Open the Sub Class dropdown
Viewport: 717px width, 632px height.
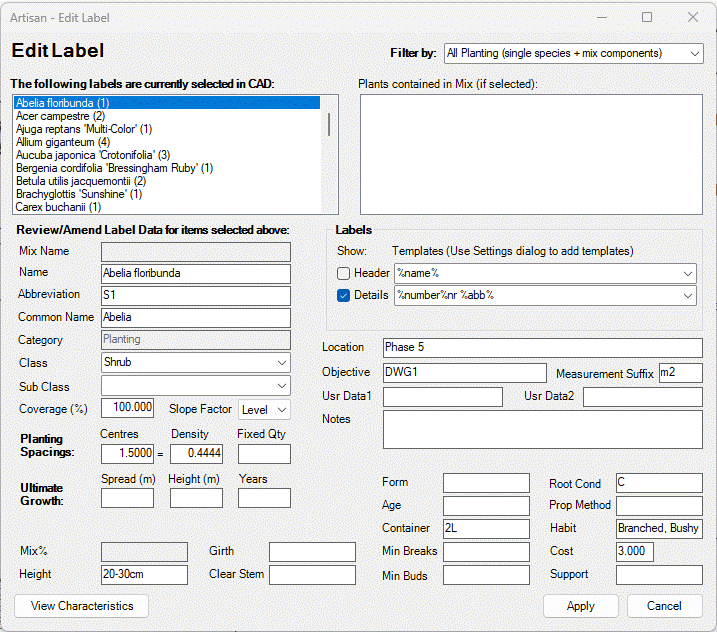(195, 386)
